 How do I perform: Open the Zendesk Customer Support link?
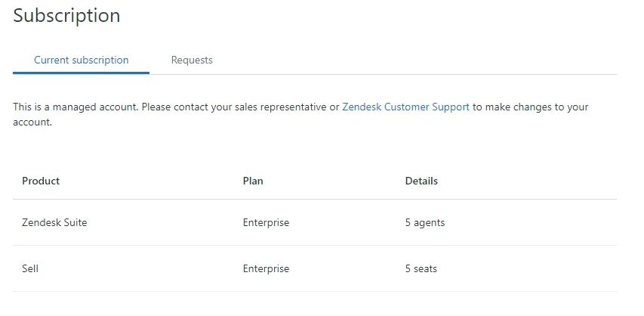point(405,107)
